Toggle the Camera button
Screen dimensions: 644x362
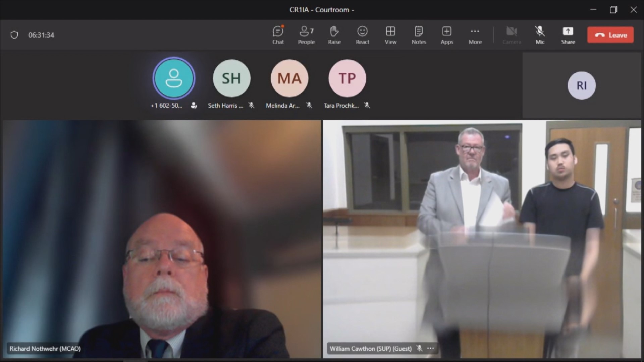512,35
